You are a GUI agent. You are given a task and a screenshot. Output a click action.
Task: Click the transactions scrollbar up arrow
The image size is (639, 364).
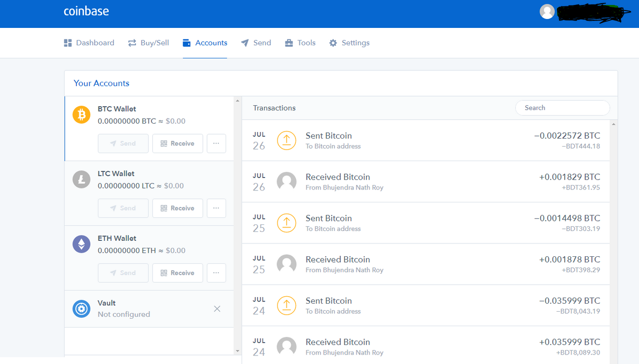click(614, 124)
